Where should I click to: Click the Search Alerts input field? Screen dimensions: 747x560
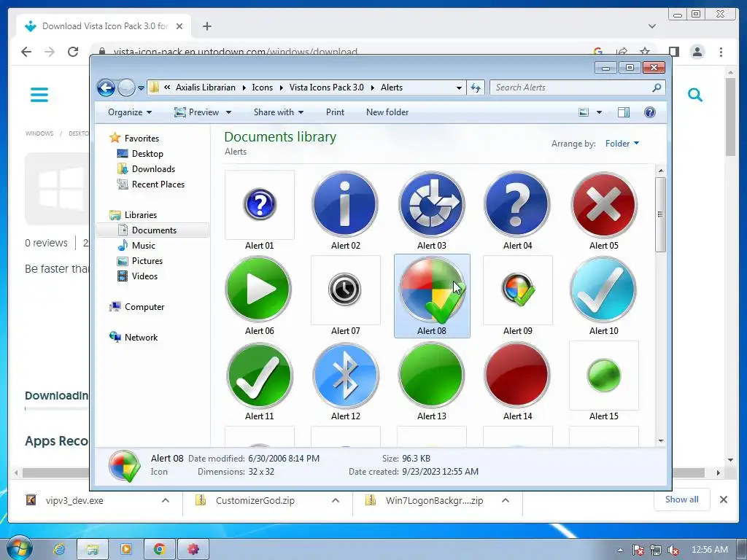pyautogui.click(x=571, y=87)
